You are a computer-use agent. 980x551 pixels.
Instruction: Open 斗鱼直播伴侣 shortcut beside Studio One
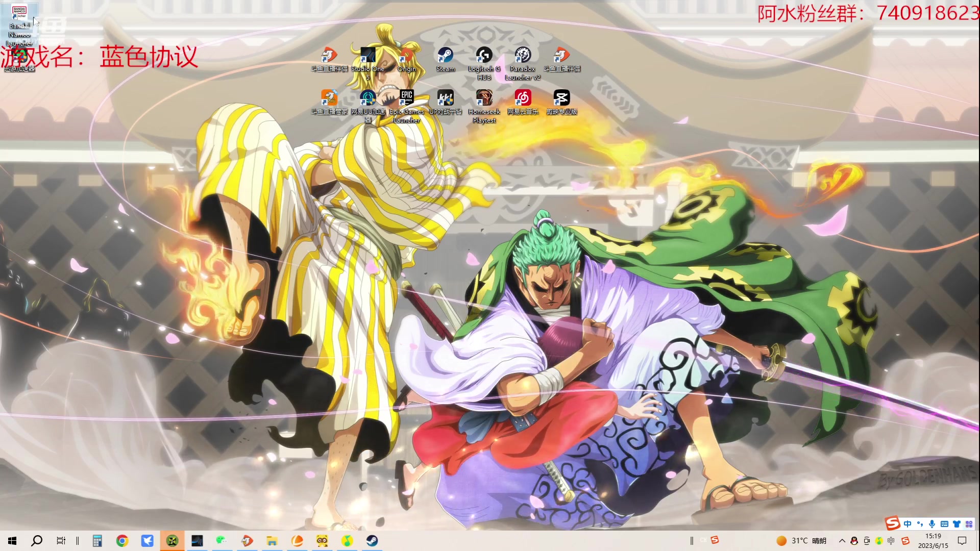tap(329, 59)
